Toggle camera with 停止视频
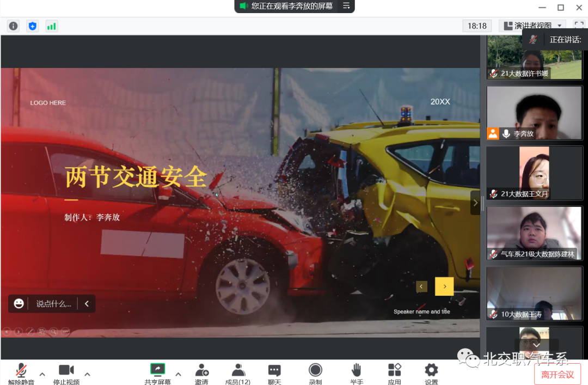Viewport: 588px width, 385px height. [x=66, y=374]
